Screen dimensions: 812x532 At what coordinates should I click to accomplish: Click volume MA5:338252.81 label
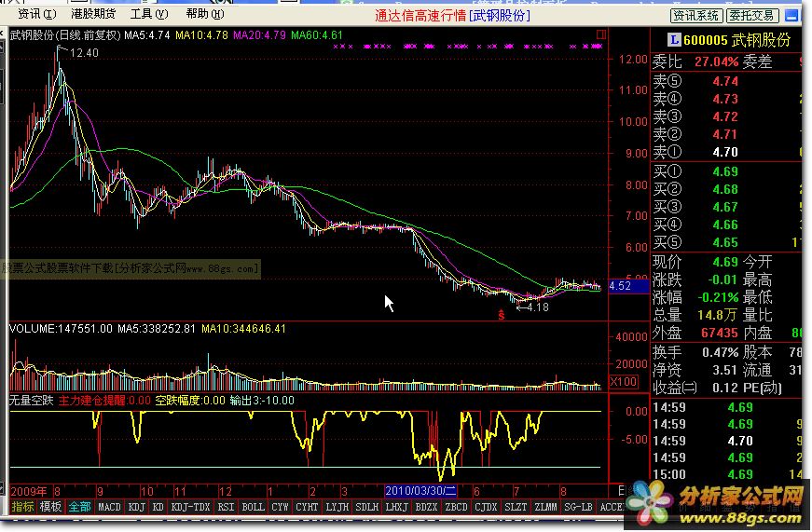pos(157,329)
